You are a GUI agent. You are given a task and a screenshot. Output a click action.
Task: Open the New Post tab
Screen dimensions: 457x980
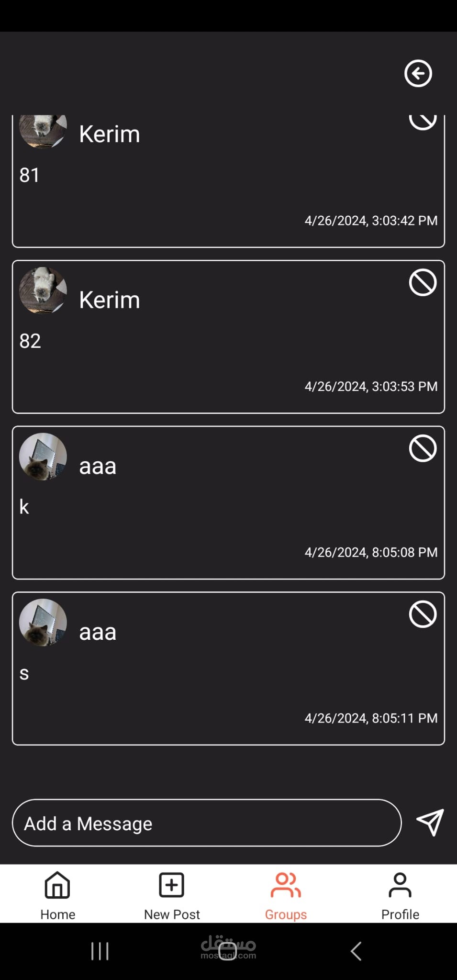pos(172,896)
